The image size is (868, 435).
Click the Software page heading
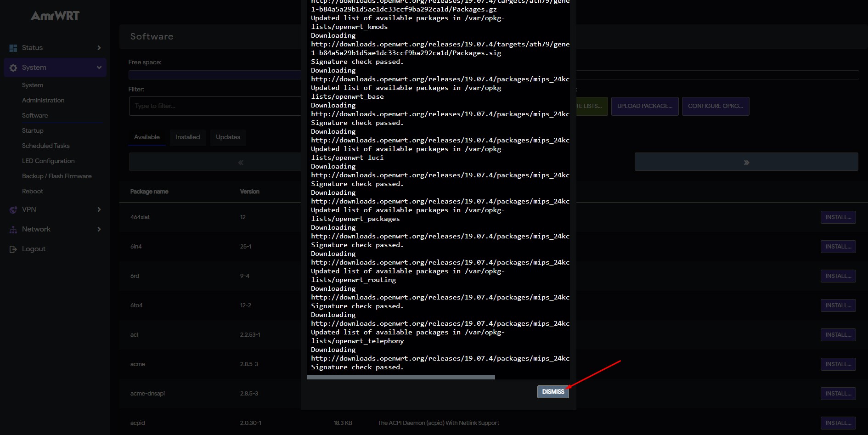[152, 36]
